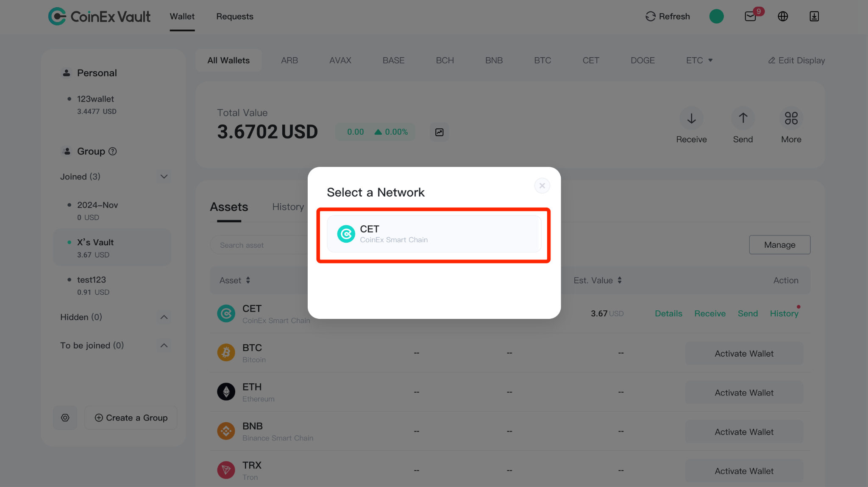Switch to the Requests tab

(235, 17)
